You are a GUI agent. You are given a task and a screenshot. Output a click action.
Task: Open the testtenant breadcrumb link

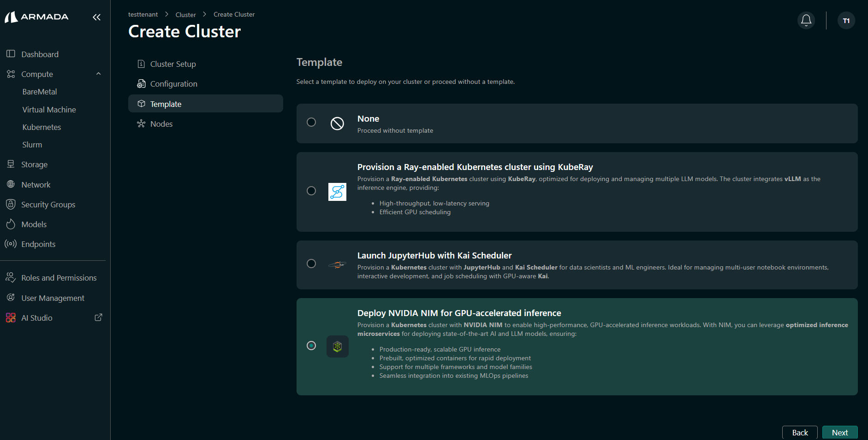(143, 14)
